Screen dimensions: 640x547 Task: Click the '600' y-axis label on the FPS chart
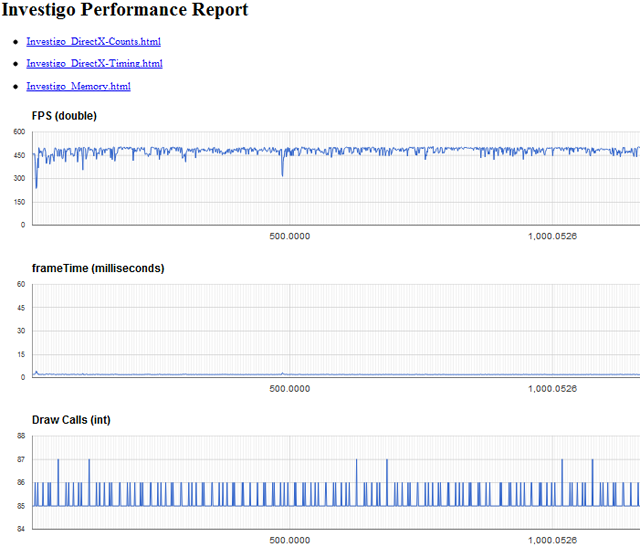coord(19,132)
